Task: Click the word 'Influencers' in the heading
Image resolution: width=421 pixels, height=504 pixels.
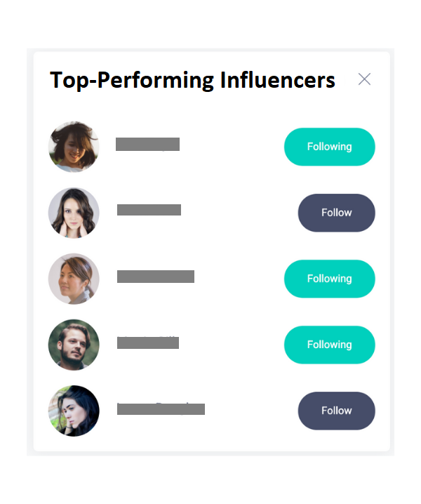Action: tap(278, 80)
